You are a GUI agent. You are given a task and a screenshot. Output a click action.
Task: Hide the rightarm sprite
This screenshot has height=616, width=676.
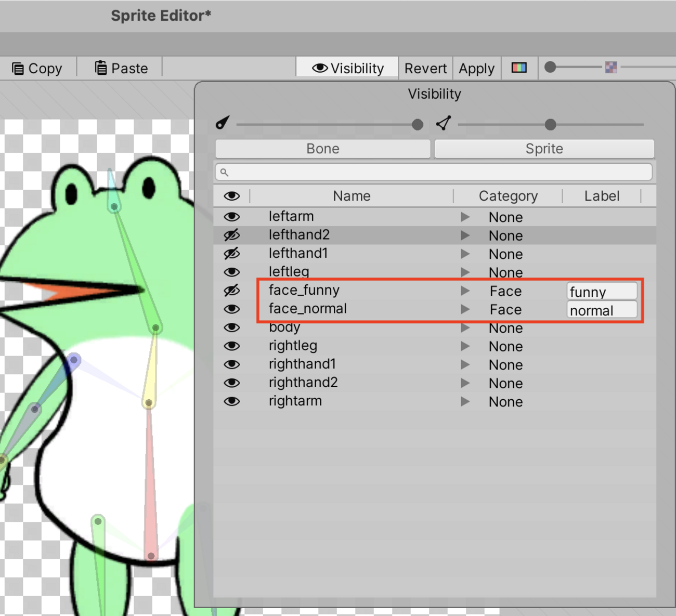pos(232,401)
